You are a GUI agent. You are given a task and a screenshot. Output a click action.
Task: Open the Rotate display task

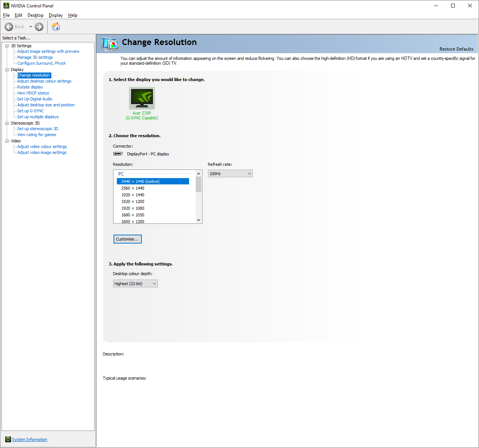click(x=30, y=87)
